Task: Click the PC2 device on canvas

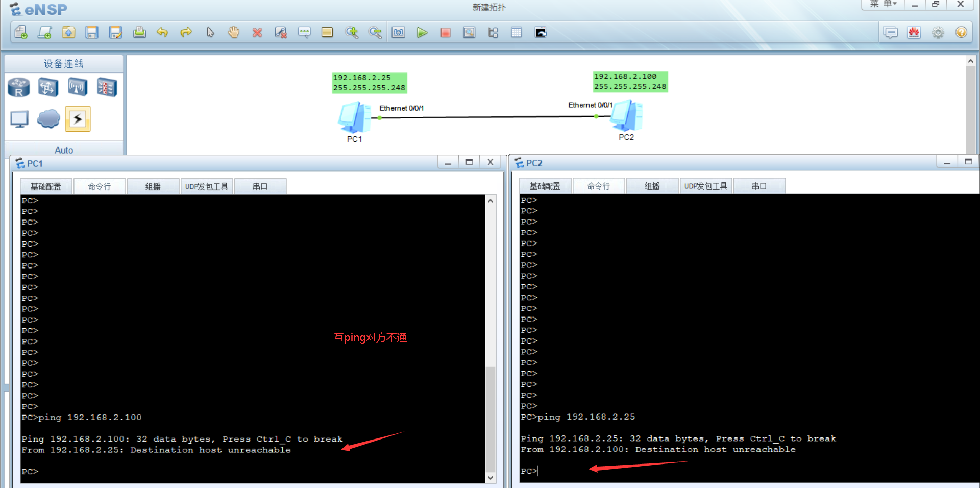Action: (626, 115)
